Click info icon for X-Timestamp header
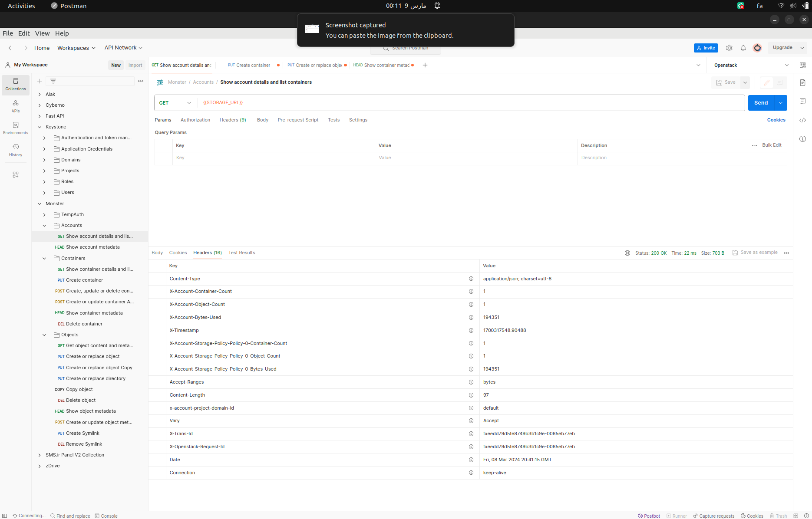This screenshot has width=812, height=519. point(471,330)
